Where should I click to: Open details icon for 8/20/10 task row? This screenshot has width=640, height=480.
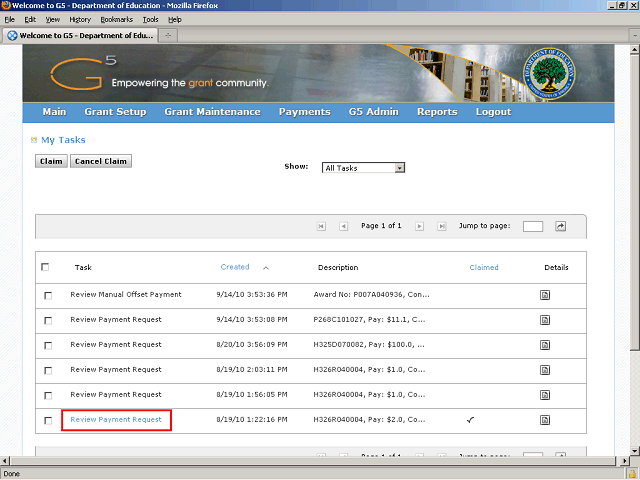click(x=545, y=345)
